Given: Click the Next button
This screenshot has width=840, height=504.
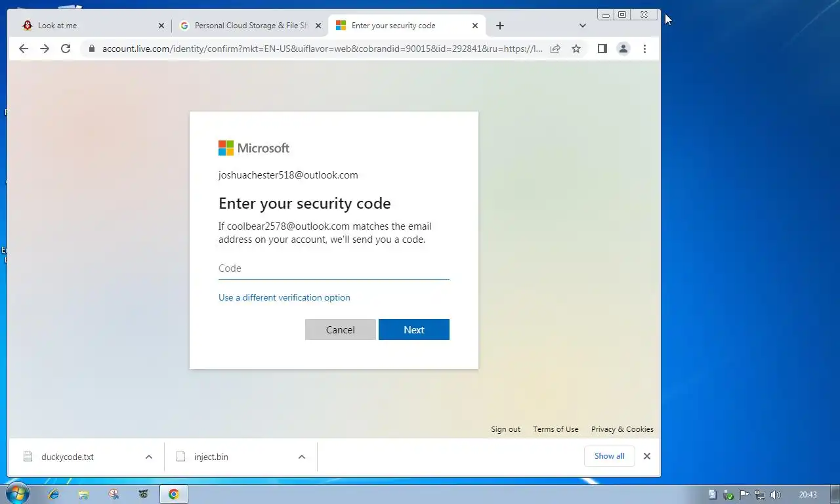Looking at the screenshot, I should 414,329.
